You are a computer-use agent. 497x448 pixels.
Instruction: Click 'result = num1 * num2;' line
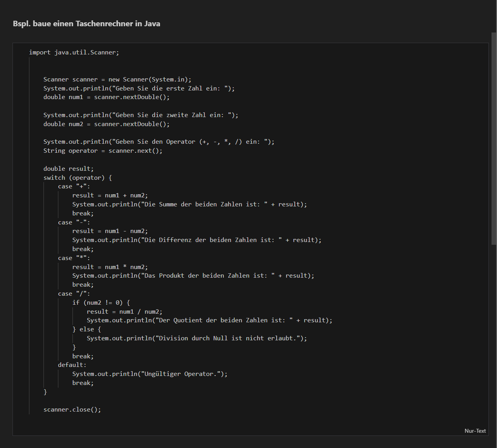click(110, 267)
